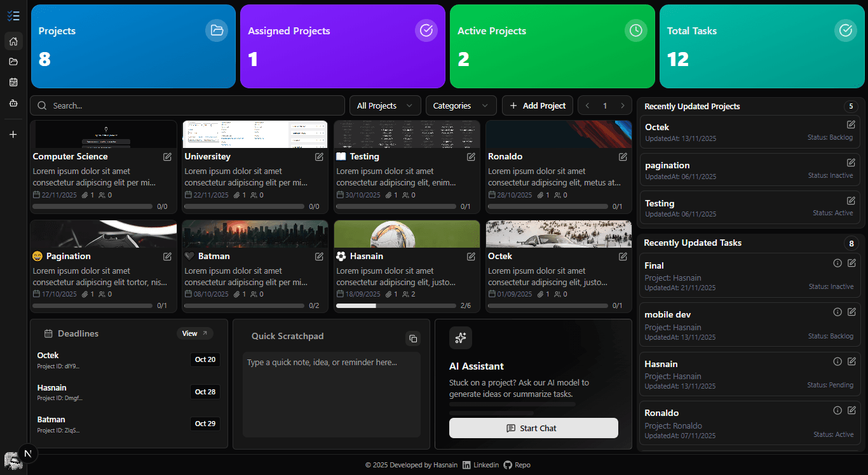Edit the Octek project in Recently Updated Projects

pyautogui.click(x=851, y=124)
